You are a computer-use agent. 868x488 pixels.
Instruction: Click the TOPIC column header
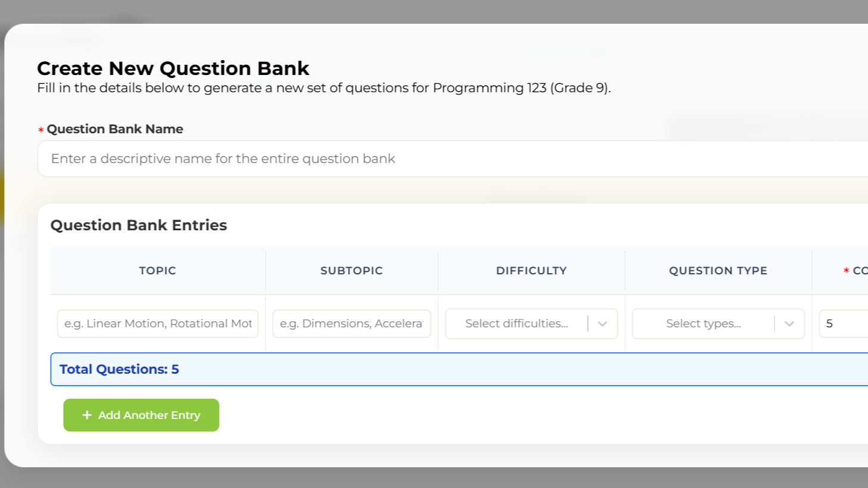[157, 270]
